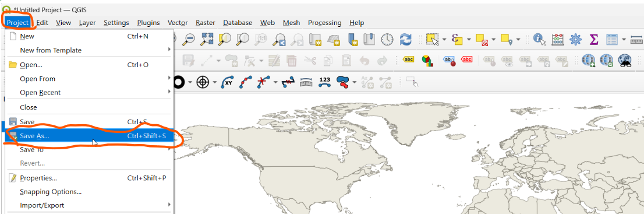Open dropdown next to Select by Expression

[469, 40]
